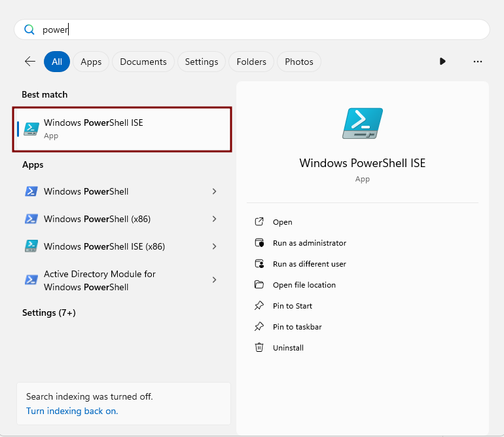Click the large PowerShell ISE preview icon
The image size is (504, 437).
pyautogui.click(x=362, y=124)
